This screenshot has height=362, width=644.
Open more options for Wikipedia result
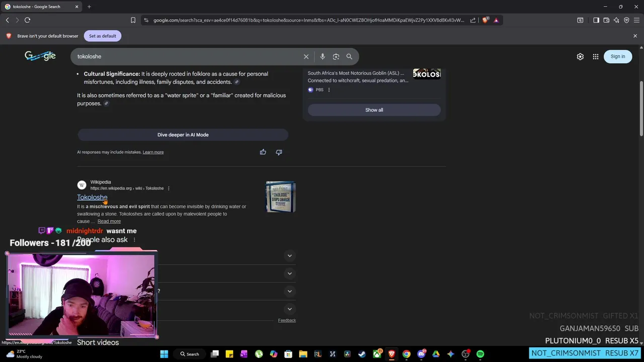169,188
